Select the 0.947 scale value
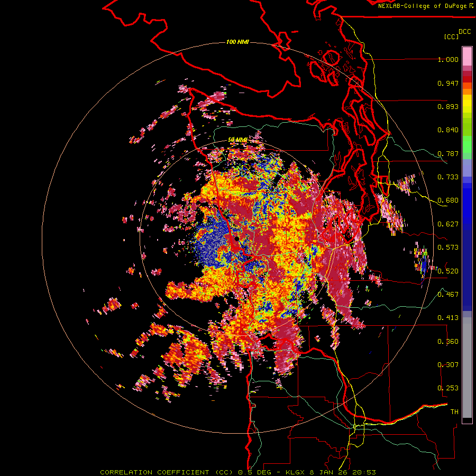 click(x=448, y=83)
